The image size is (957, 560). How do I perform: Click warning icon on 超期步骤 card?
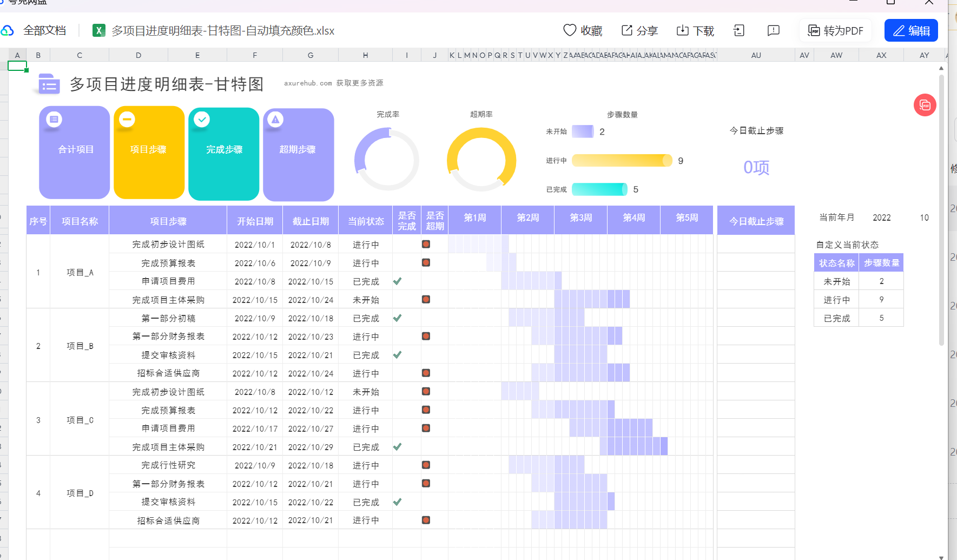pos(275,120)
